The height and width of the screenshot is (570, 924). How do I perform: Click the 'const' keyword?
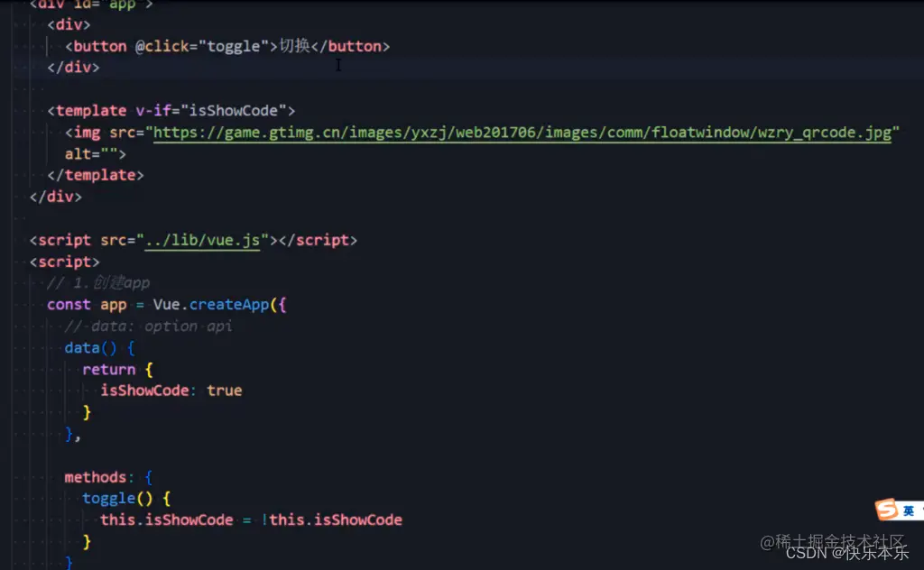coord(69,305)
